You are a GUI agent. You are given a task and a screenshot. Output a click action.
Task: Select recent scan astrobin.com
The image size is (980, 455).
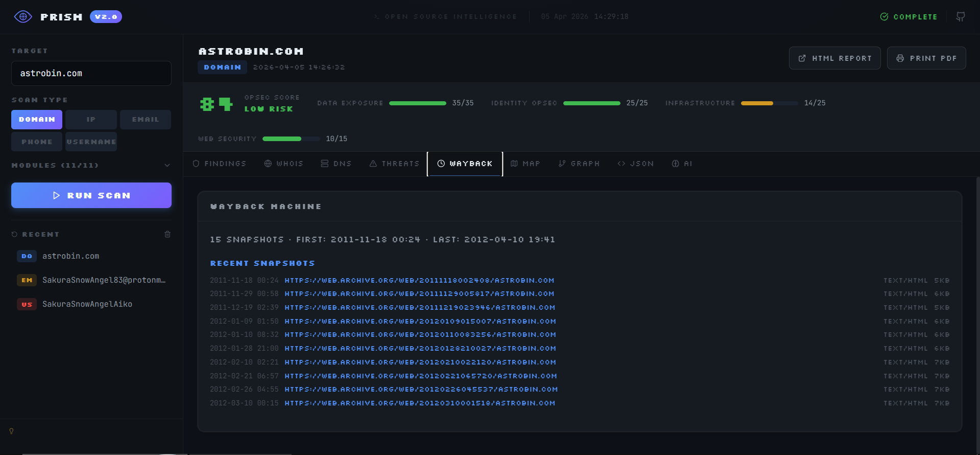click(x=91, y=256)
